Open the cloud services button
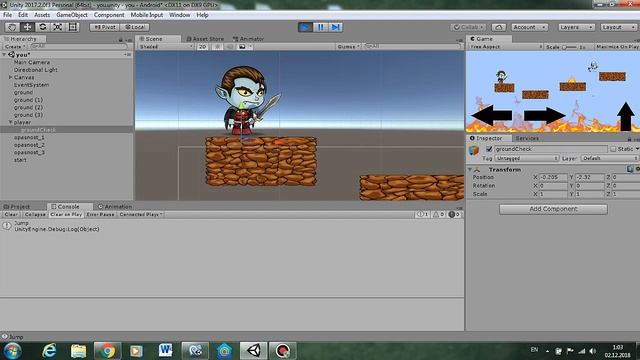Screen dimensions: 640x360 coord(498,27)
